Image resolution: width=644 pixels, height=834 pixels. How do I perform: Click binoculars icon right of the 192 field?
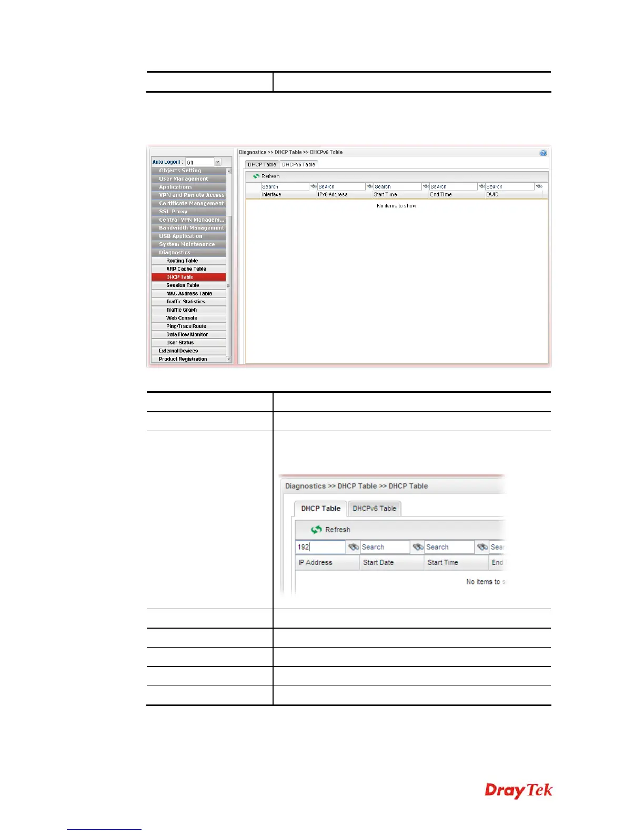[x=354, y=547]
